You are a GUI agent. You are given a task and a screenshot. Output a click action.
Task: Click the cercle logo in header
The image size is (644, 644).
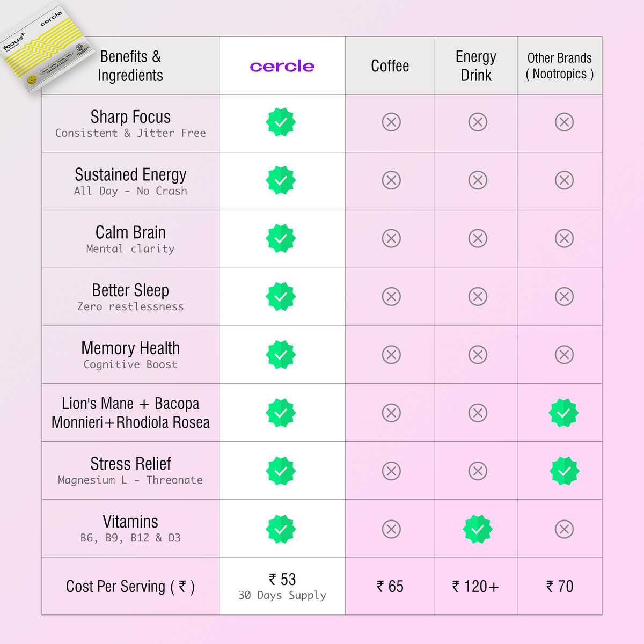tap(282, 66)
